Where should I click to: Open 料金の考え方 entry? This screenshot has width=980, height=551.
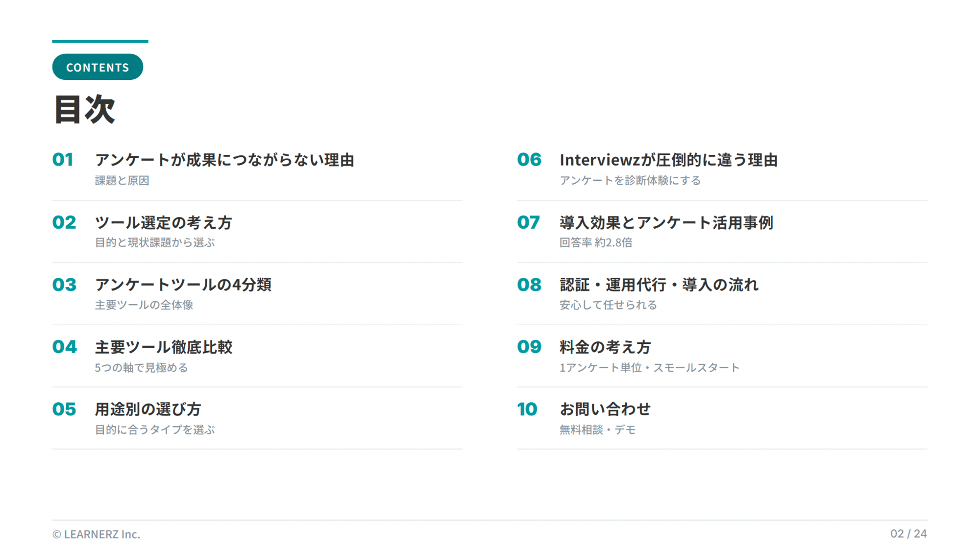tap(605, 347)
